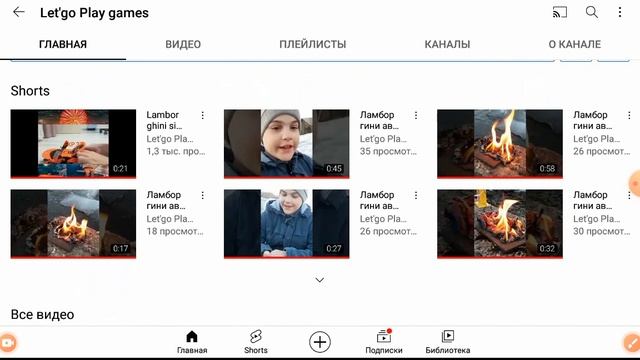Switch to the ВИДЕО tab
The width and height of the screenshot is (640, 360).
(x=183, y=44)
